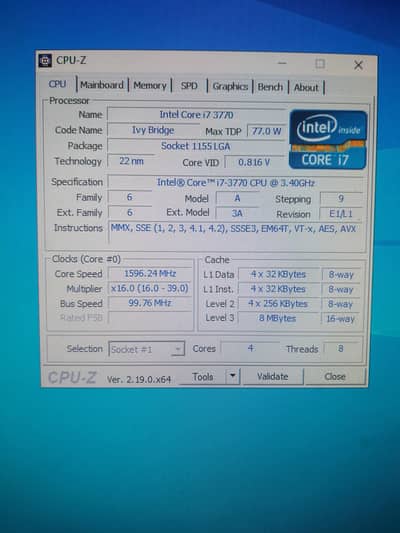Image resolution: width=400 pixels, height=533 pixels.
Task: Open the Memory tab
Action: [x=150, y=86]
